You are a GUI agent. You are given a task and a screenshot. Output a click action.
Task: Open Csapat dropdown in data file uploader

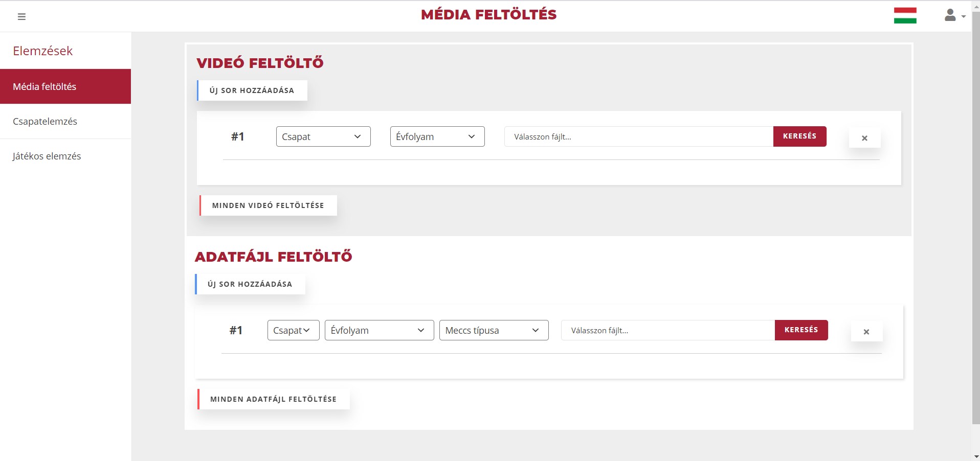(293, 330)
